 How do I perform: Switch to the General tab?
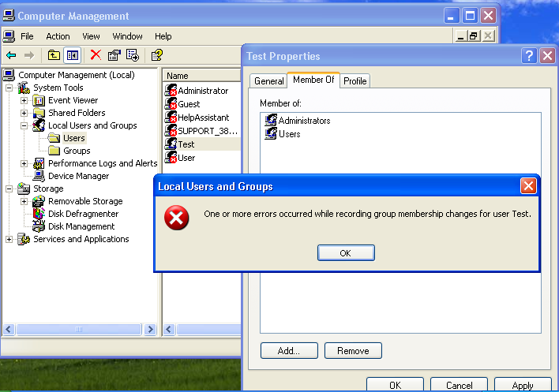tap(268, 81)
